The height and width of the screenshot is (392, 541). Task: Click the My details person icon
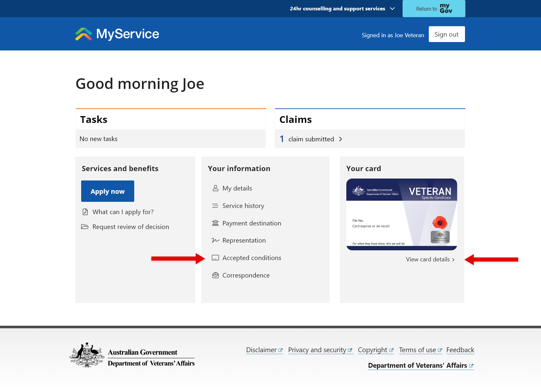pyautogui.click(x=215, y=188)
